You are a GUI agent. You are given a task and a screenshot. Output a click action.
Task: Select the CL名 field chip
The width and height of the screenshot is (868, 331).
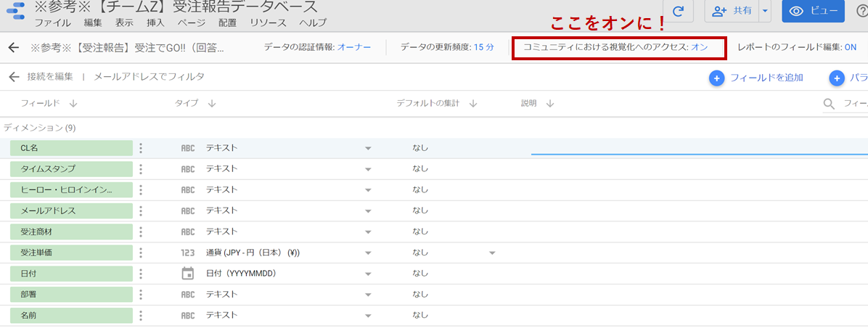point(71,148)
